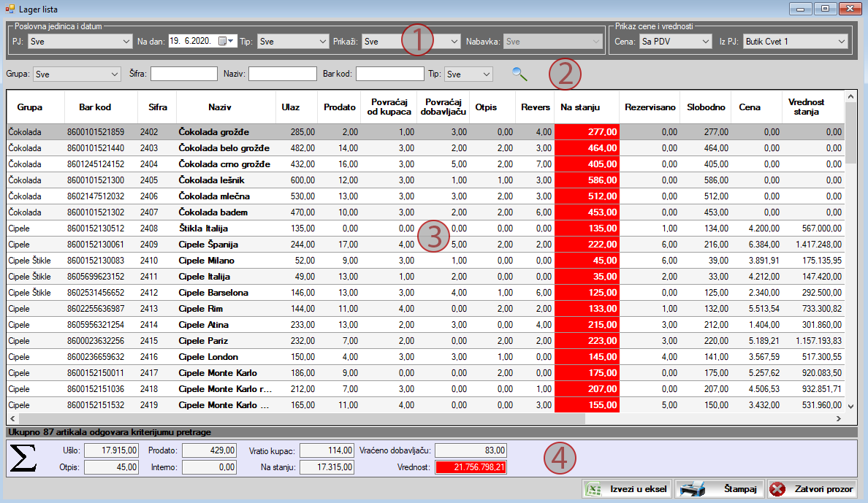Click the Bar kod input field
The height and width of the screenshot is (503, 868).
[389, 74]
